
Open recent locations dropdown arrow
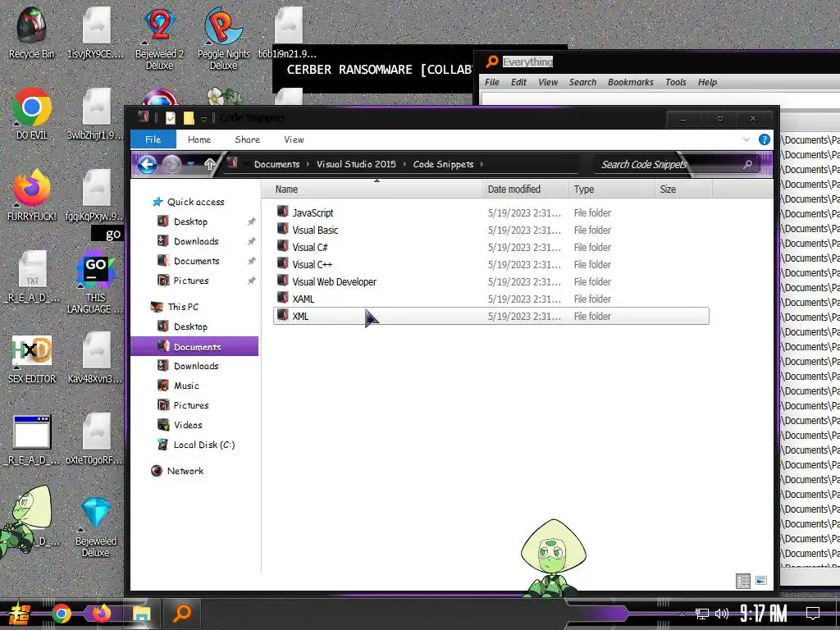coord(190,164)
